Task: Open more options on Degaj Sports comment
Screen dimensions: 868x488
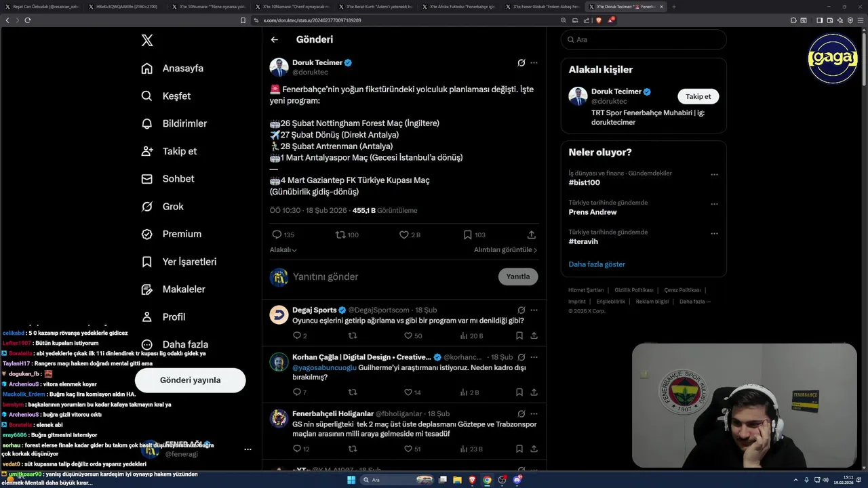Action: point(534,310)
